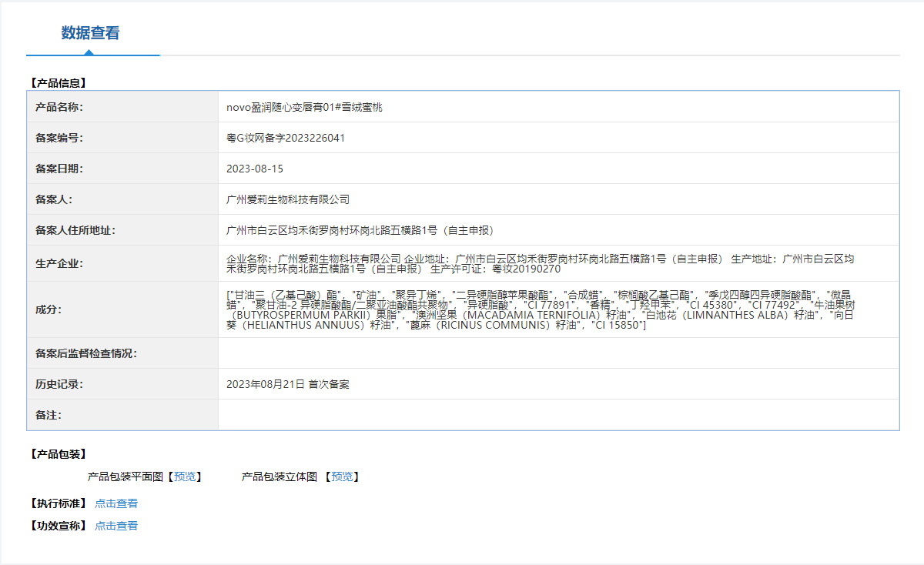This screenshot has height=565, width=924.
Task: Select filing number 粤G妆网备字2023226041
Action: click(286, 138)
